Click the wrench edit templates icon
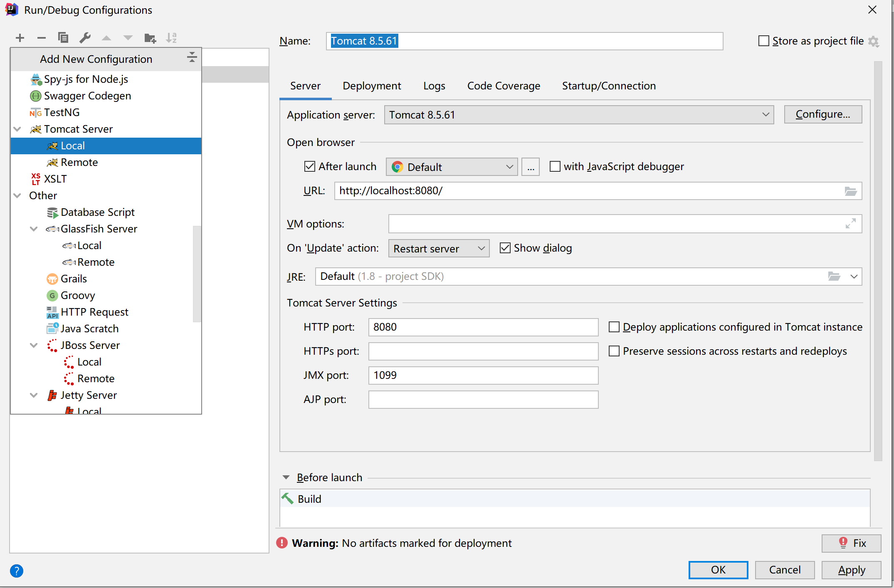894x588 pixels. click(85, 38)
